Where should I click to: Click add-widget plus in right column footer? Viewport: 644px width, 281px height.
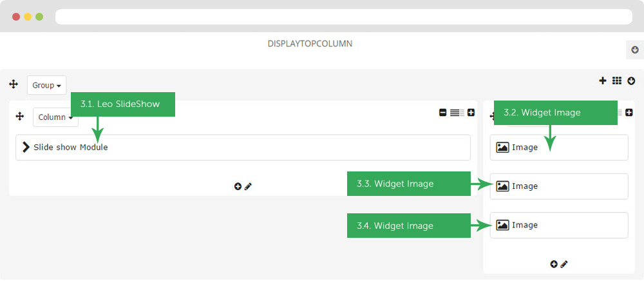[x=554, y=264]
